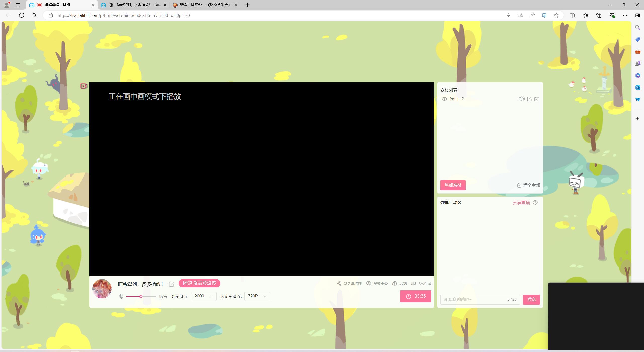644x352 pixels.
Task: Open the Favorites list
Action: [585, 15]
